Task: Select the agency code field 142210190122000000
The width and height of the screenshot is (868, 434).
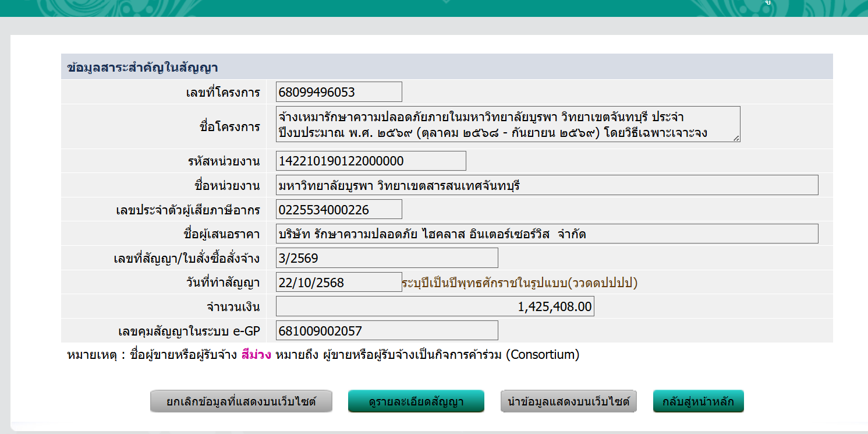Action: [371, 161]
